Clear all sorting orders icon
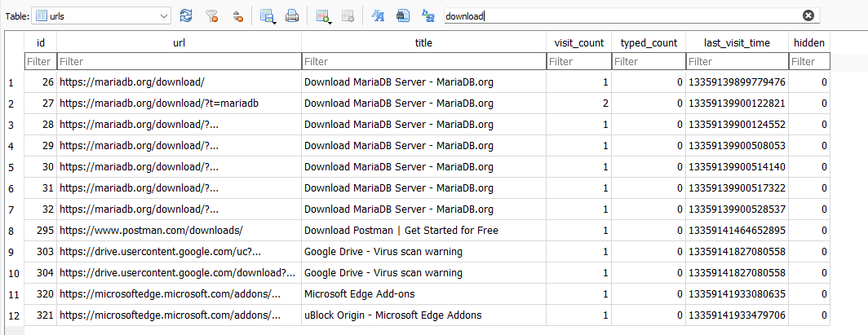868x335 pixels. tap(237, 16)
